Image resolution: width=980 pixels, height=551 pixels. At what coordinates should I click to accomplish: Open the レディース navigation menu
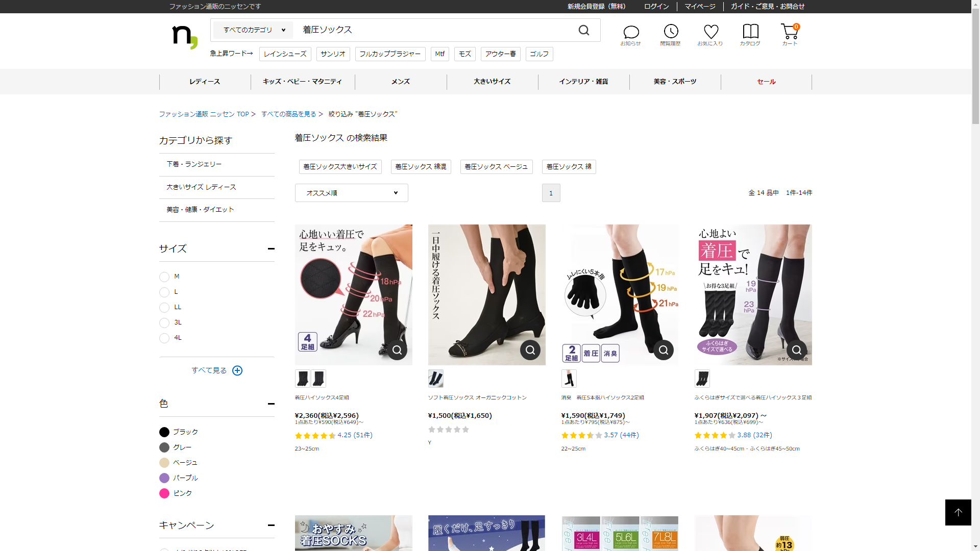[x=205, y=82]
